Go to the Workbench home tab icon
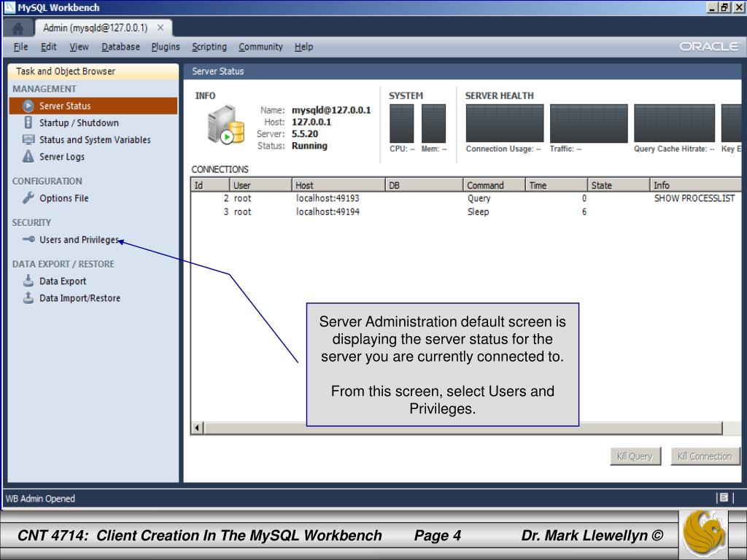The image size is (747, 560). [x=18, y=28]
